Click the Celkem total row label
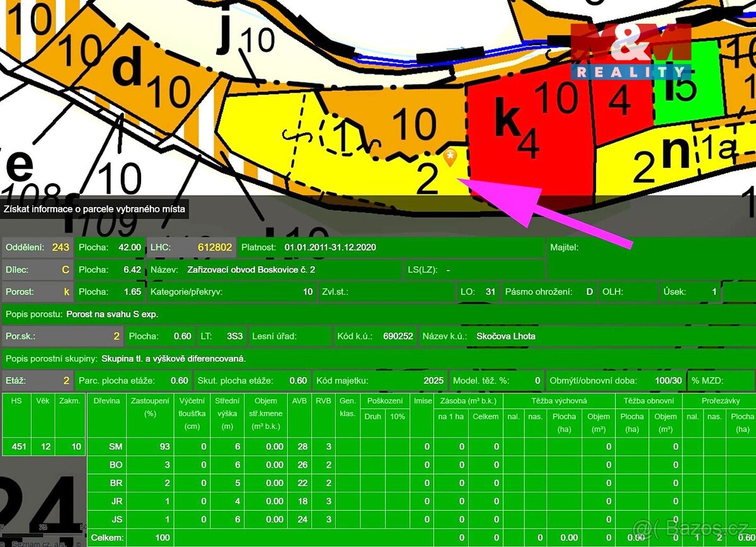The image size is (756, 547). tap(107, 538)
